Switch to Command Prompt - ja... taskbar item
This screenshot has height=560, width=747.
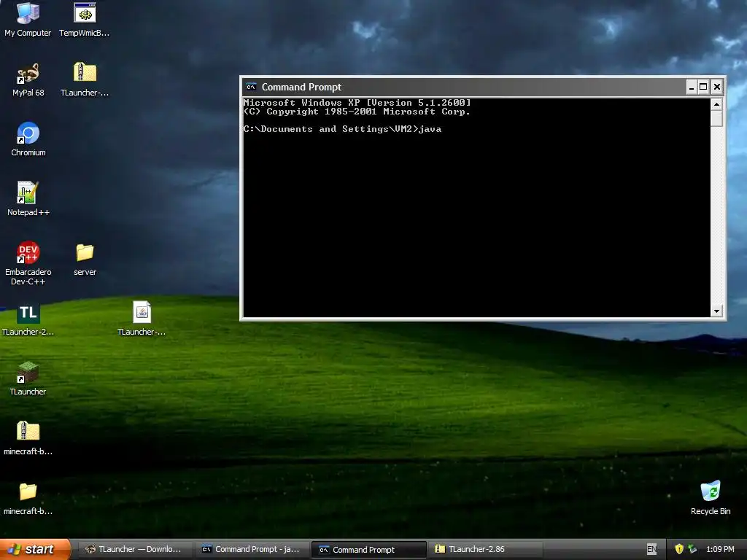pyautogui.click(x=252, y=549)
